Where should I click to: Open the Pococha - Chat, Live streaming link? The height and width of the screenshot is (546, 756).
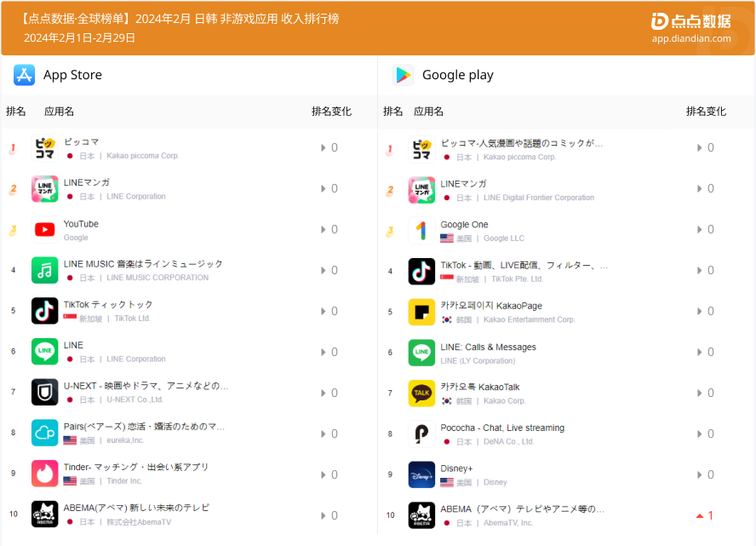tap(502, 428)
